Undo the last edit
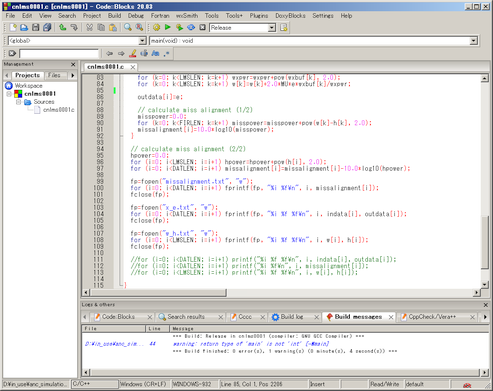493x391 pixels. click(x=62, y=28)
